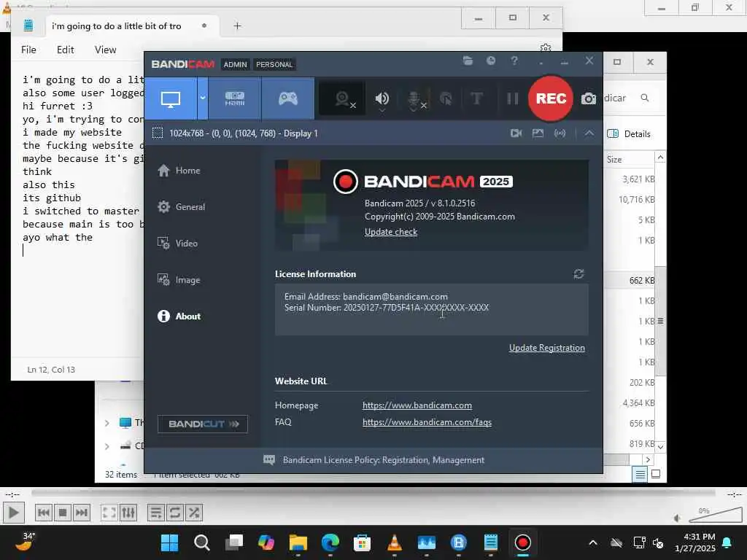This screenshot has width=747, height=560.
Task: Open Bandicam scheduled recording clock icon
Action: click(491, 61)
